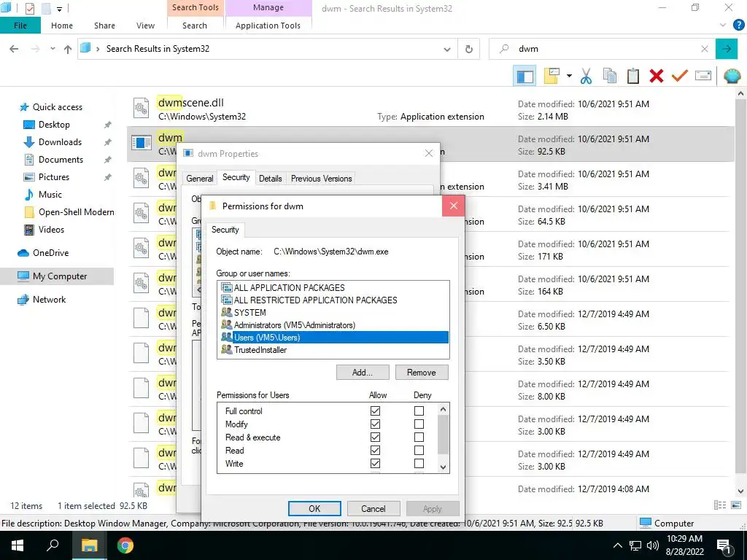Screen dimensions: 747x560
Task: Open the File menu tab
Action: tap(20, 26)
